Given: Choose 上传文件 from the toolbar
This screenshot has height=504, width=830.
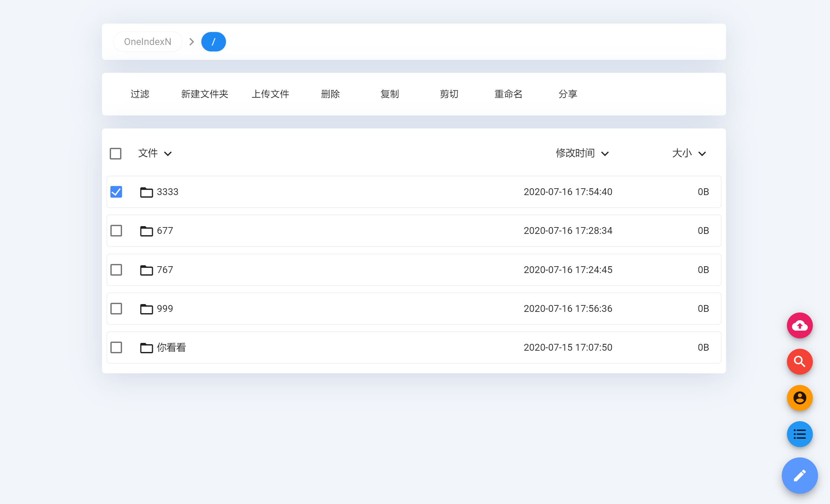Looking at the screenshot, I should [270, 94].
